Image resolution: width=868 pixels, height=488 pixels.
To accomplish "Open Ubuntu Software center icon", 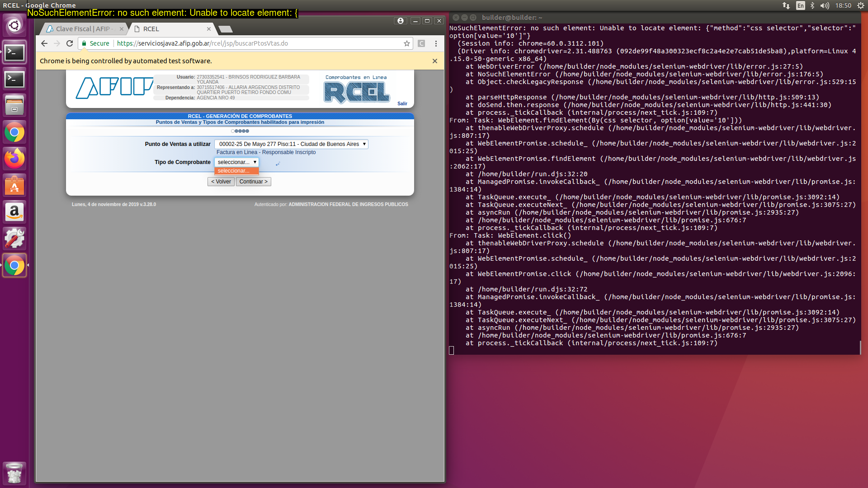I will coord(14,185).
